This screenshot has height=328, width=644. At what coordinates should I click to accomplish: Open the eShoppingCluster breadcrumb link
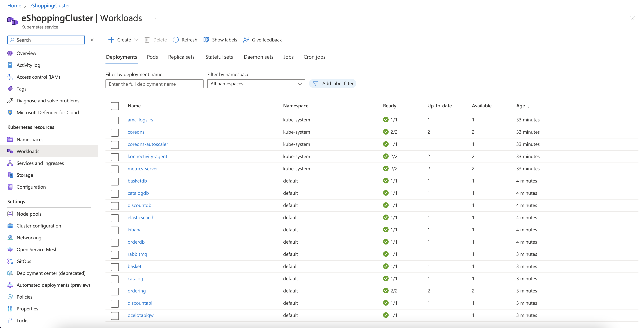49,6
